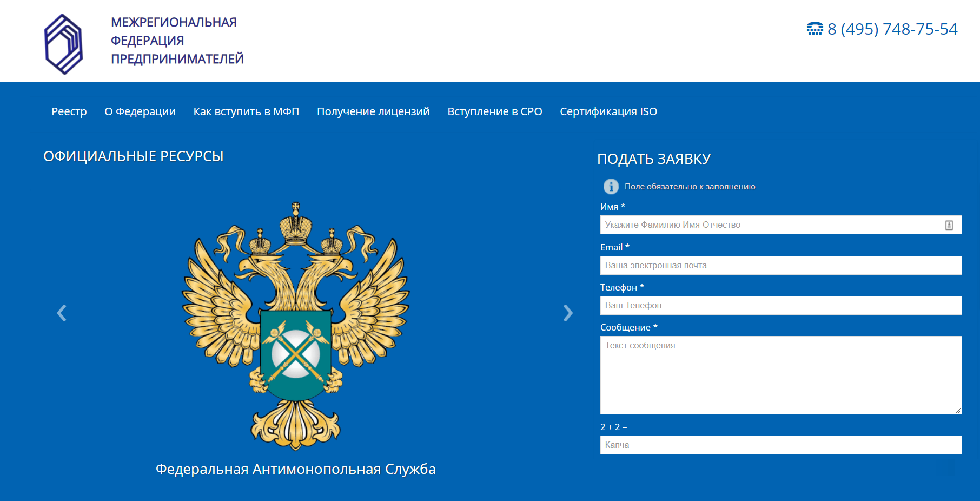Click the ПОДАТЬ ЗАЯВКУ heading

654,159
